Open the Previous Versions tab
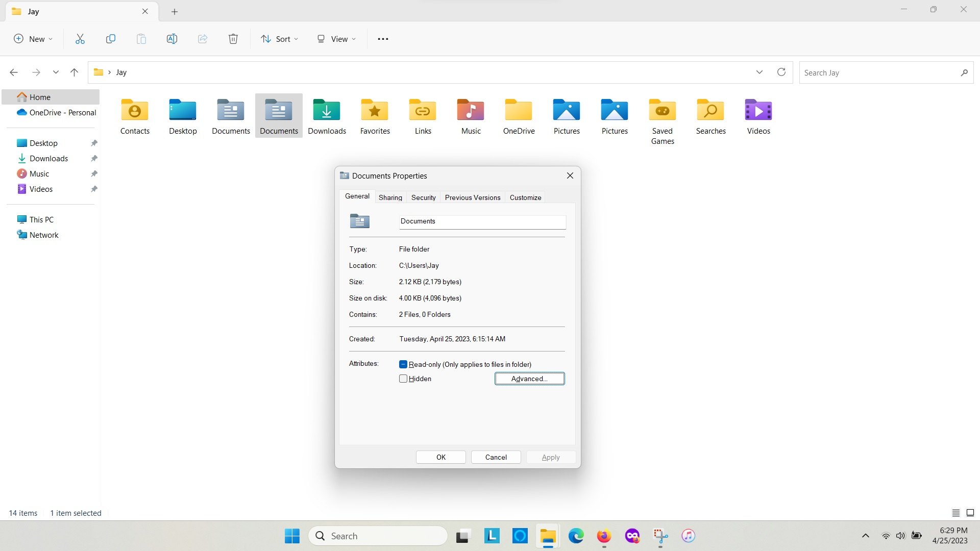The image size is (980, 551). pyautogui.click(x=473, y=197)
